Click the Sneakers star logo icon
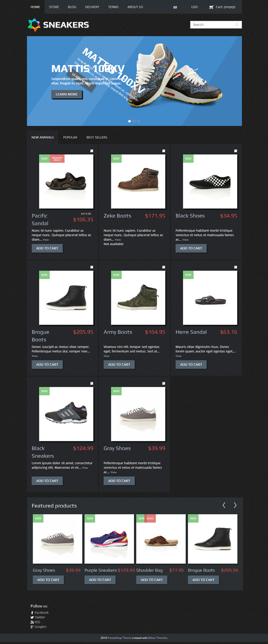The image size is (268, 644). pyautogui.click(x=34, y=25)
